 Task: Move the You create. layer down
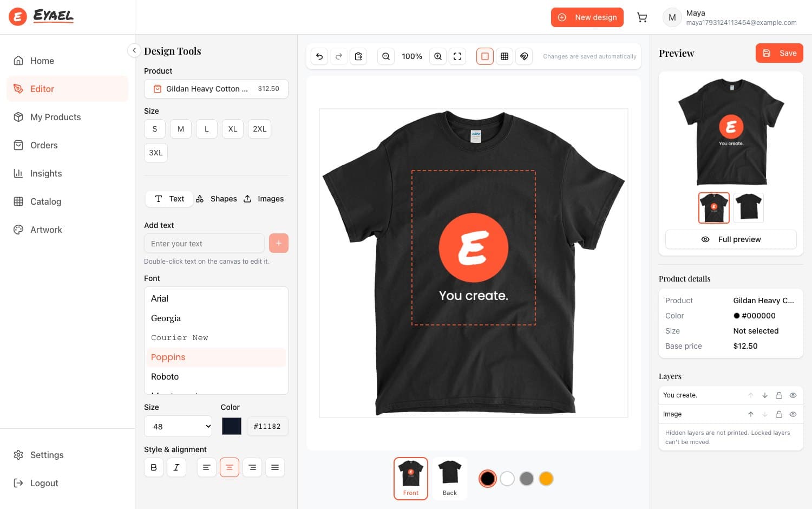(x=765, y=395)
